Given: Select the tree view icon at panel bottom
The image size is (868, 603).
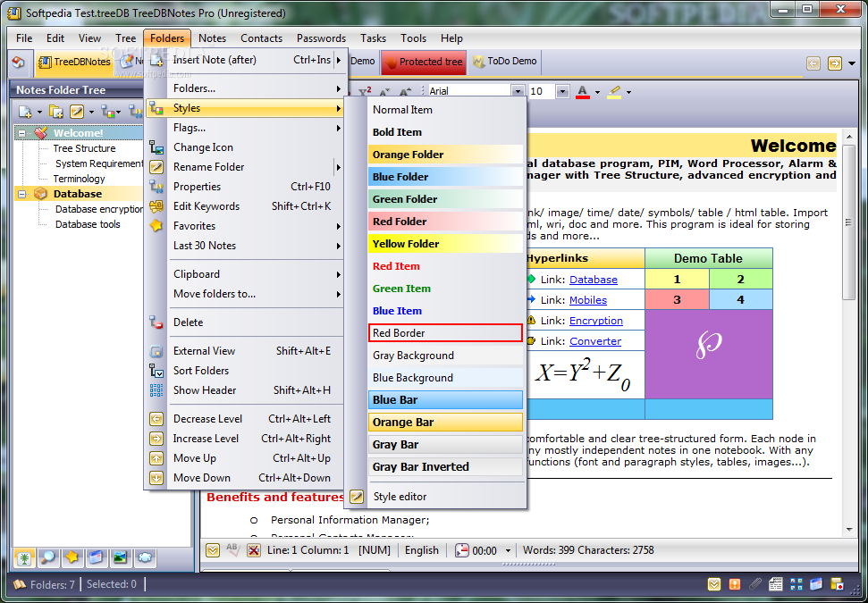Looking at the screenshot, I should (24, 557).
